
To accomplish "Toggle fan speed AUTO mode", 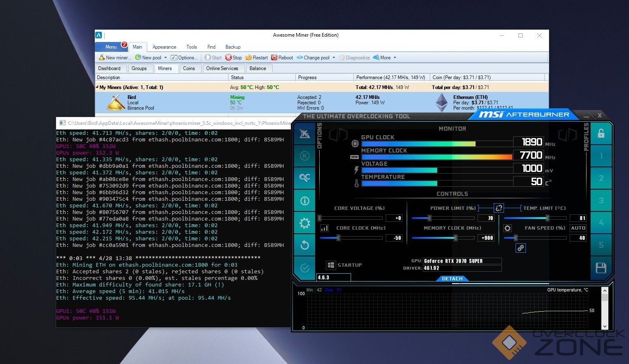I will [x=578, y=228].
